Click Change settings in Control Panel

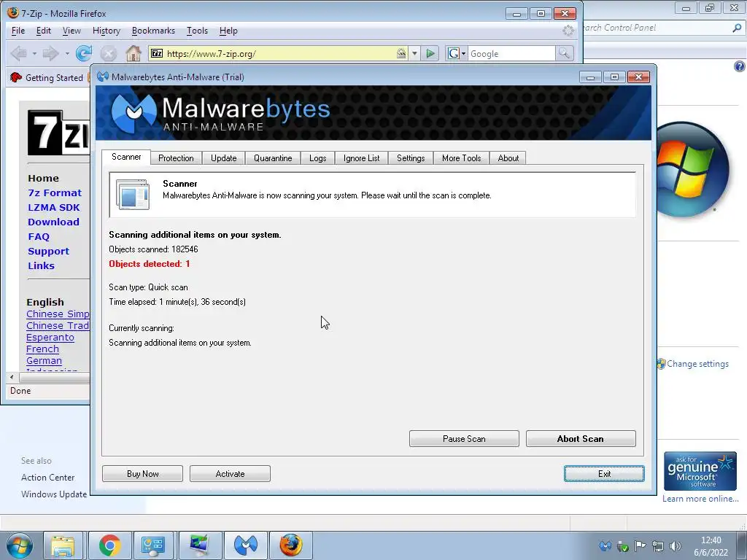697,364
